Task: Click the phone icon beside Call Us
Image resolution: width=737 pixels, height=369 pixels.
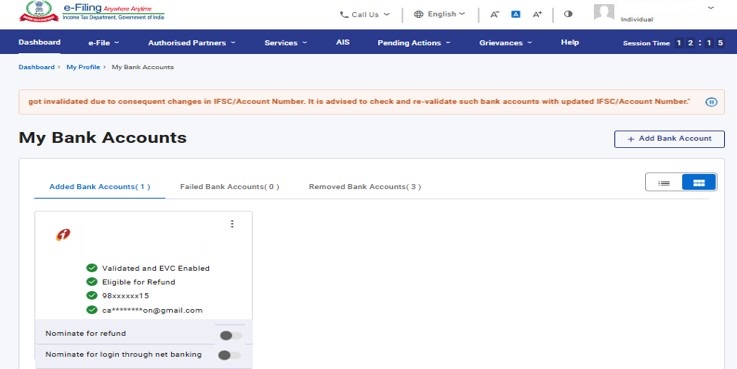Action: point(344,15)
